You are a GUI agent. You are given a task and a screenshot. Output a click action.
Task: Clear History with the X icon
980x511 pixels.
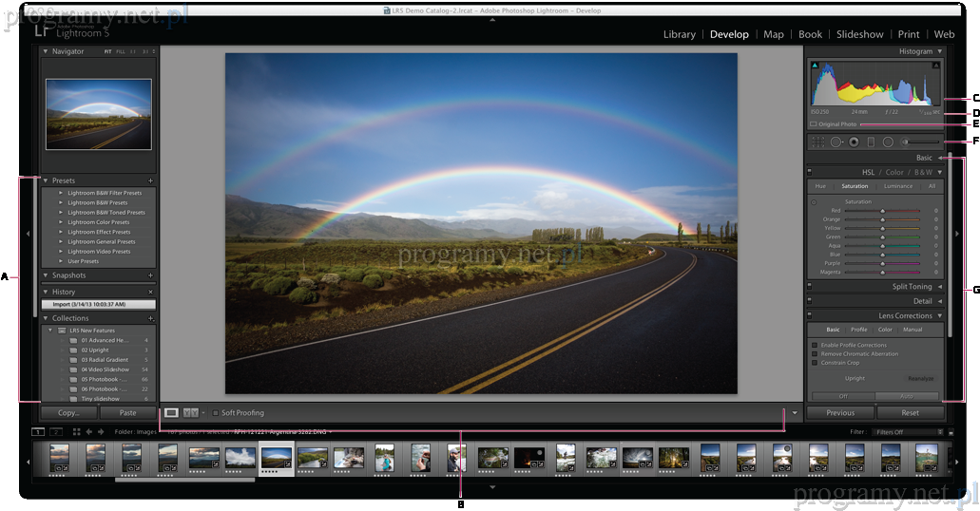coord(150,292)
